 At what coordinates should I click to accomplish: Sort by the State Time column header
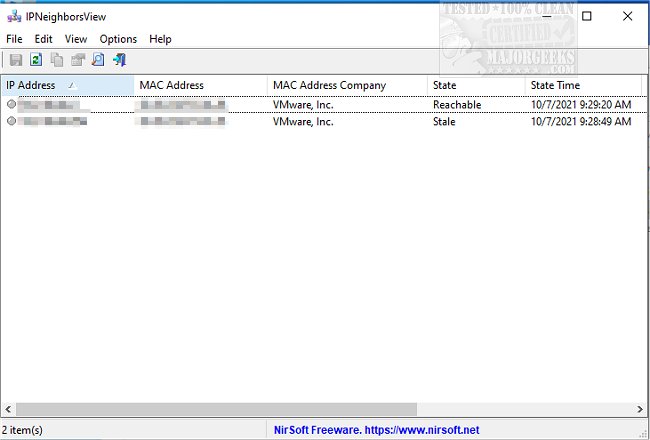(583, 85)
